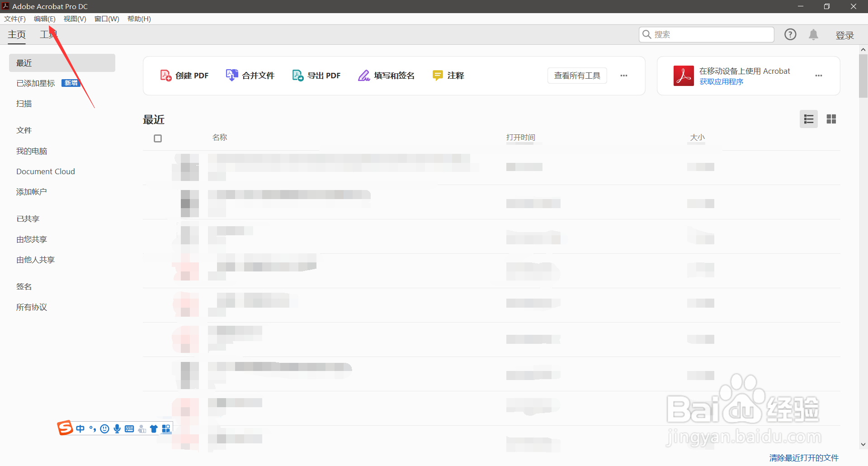Image resolution: width=868 pixels, height=466 pixels.
Task: Select 最近 in the sidebar
Action: [62, 63]
